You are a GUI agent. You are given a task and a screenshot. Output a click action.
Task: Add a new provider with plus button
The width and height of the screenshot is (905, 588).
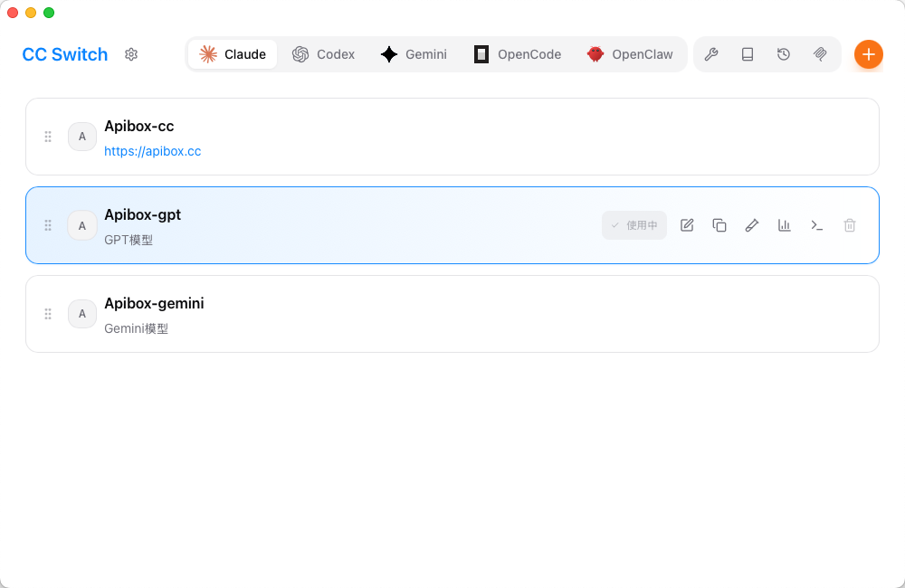point(868,54)
